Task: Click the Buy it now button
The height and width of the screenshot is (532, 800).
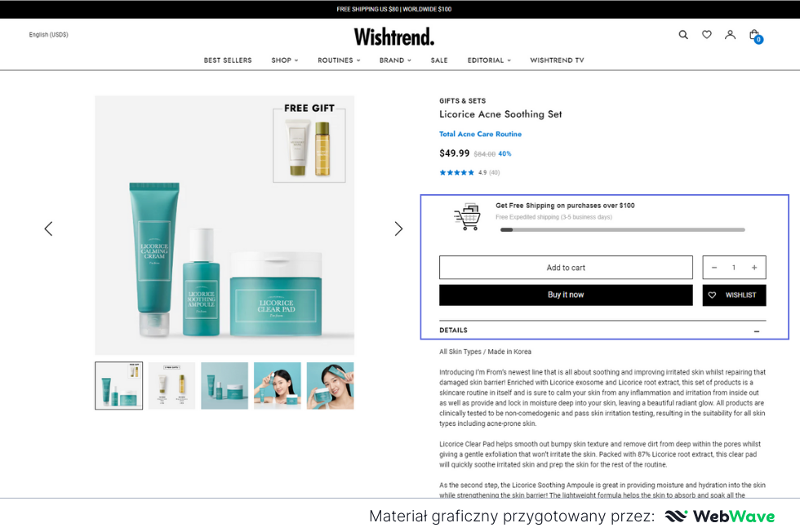Action: (x=566, y=295)
